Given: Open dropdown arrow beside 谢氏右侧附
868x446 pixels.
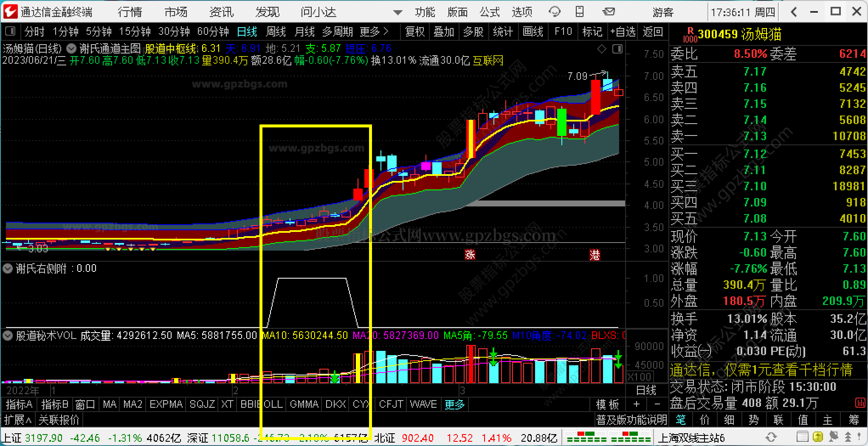Looking at the screenshot, I should tap(8, 268).
